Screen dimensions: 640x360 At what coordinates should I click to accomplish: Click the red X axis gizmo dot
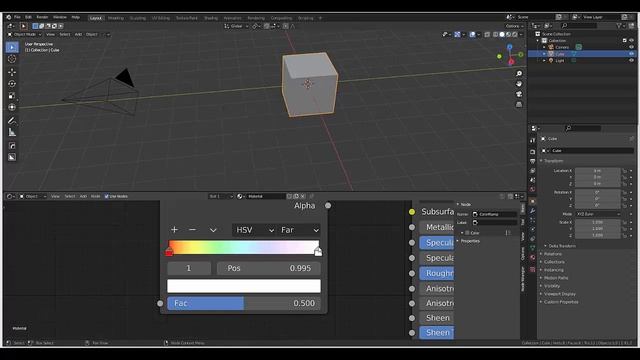click(x=511, y=62)
